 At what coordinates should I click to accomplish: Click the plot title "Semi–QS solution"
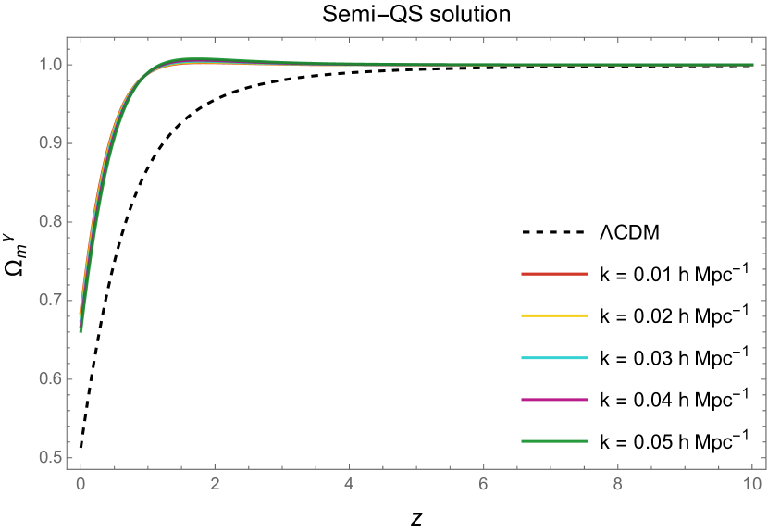416,14
